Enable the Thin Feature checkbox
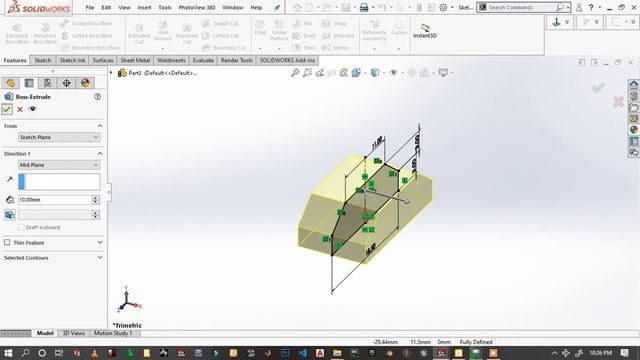640x360 pixels. (7, 242)
